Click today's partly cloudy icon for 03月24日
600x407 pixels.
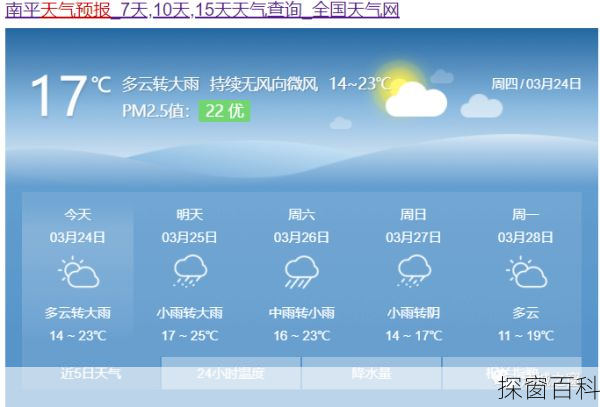coord(78,272)
